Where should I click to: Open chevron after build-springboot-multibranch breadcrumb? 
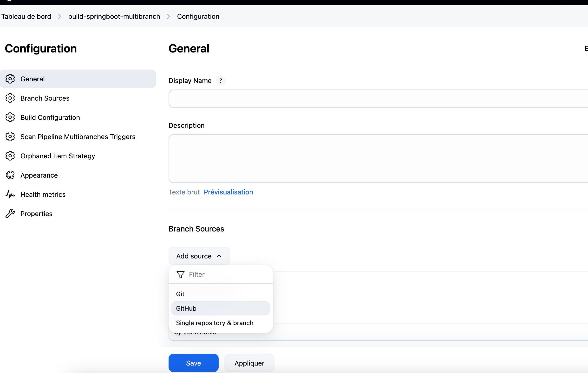[x=169, y=16]
